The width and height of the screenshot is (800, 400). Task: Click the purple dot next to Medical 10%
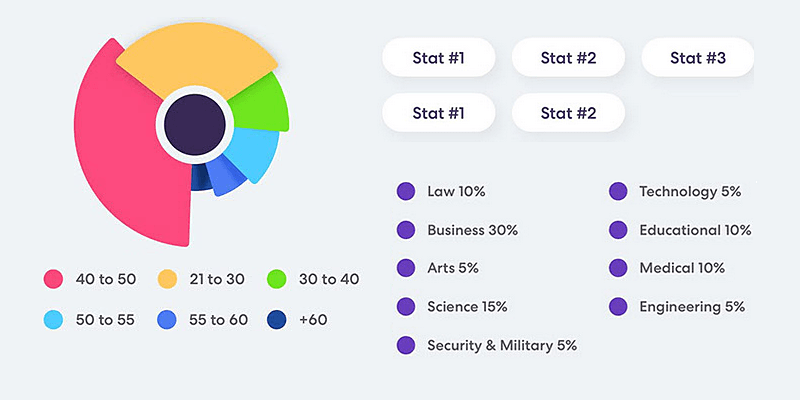618,268
